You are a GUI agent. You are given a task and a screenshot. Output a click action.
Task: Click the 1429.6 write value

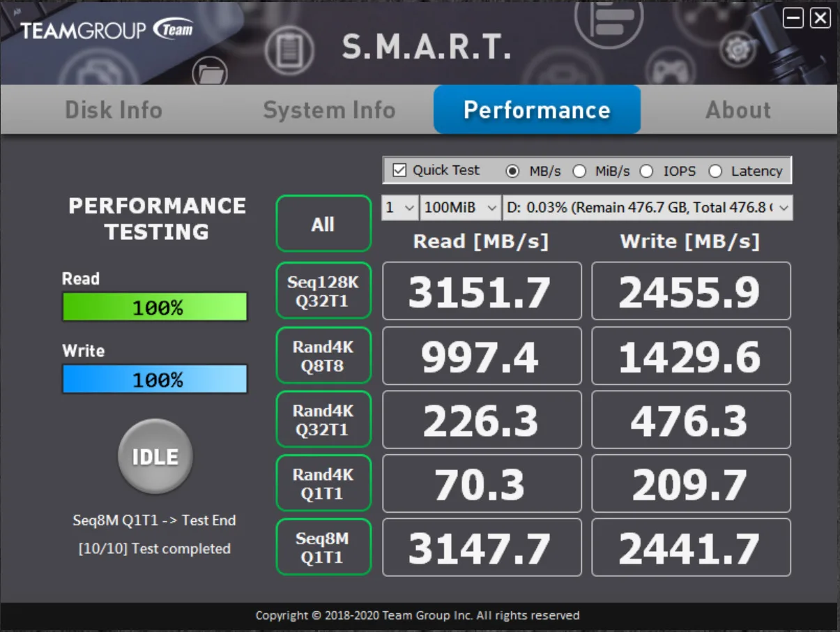tap(691, 356)
